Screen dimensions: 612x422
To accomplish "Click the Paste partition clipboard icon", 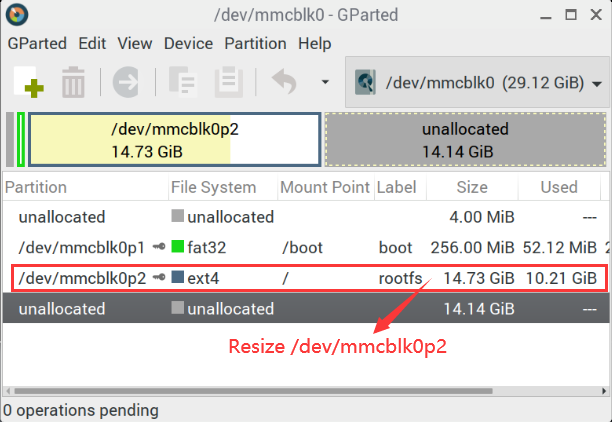I will tap(229, 82).
